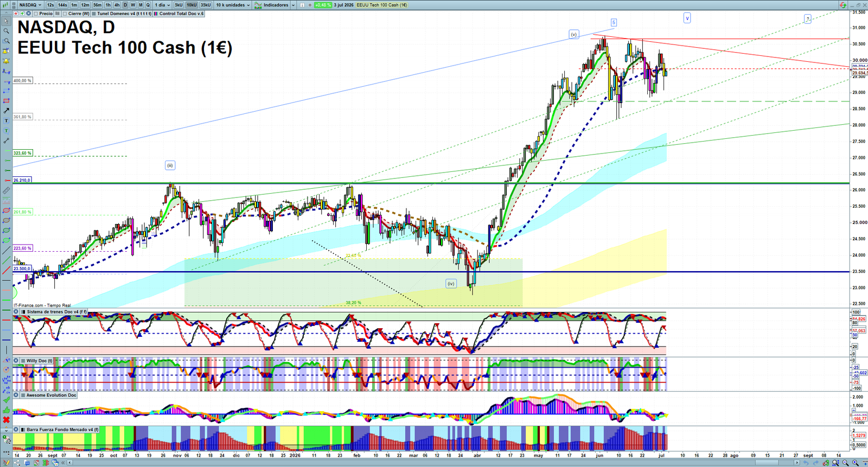Toggle the Precio checkbox

click(x=35, y=14)
